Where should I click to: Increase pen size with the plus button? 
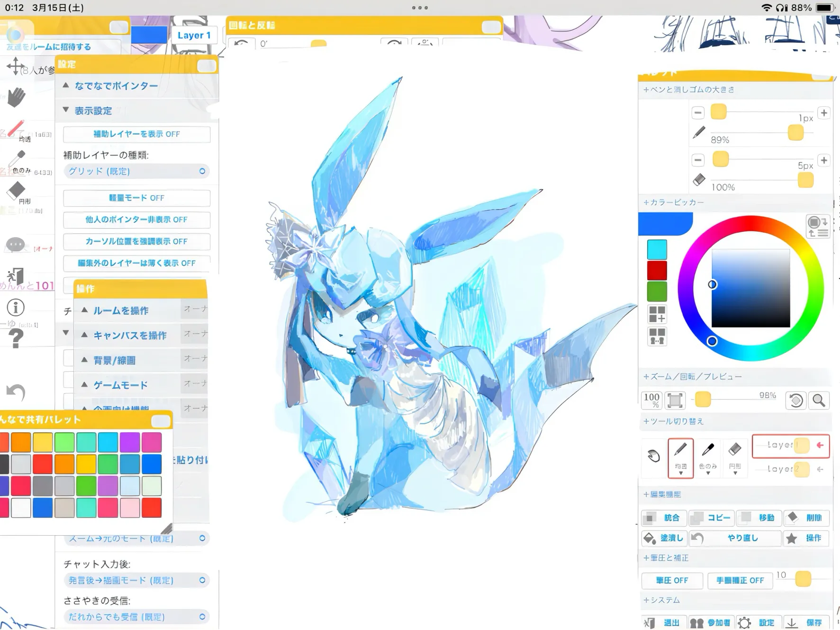(x=824, y=113)
